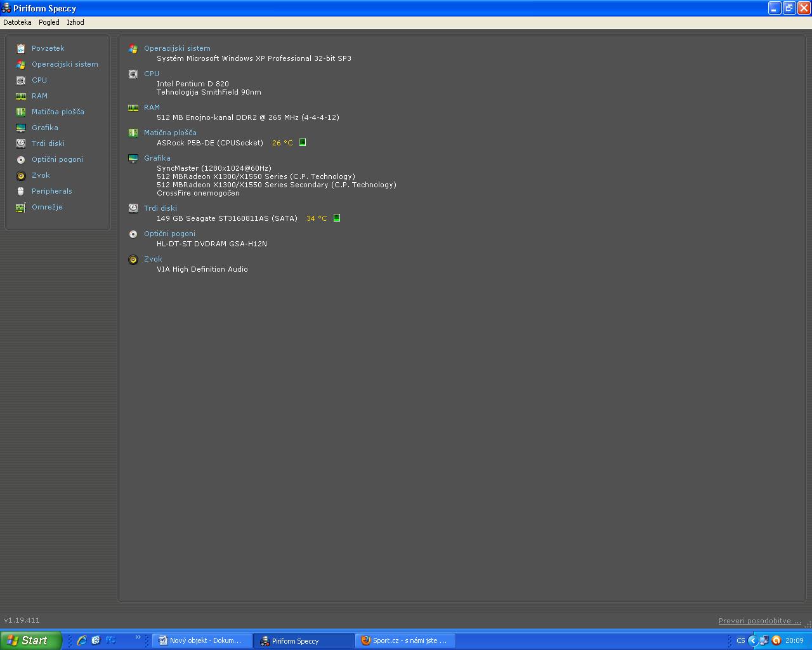This screenshot has height=650, width=812.
Task: Click the Omrežje network icon in sidebar
Action: click(x=21, y=207)
